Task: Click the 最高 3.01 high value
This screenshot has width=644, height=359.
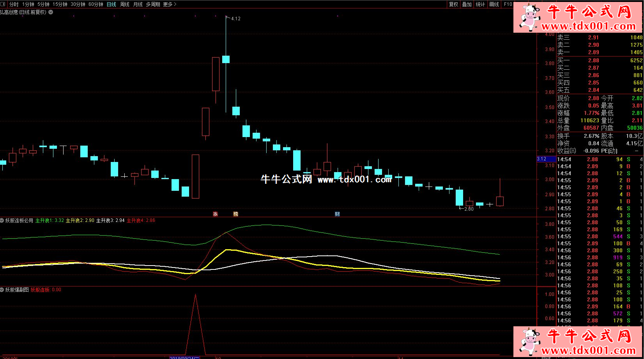Action: pyautogui.click(x=637, y=106)
